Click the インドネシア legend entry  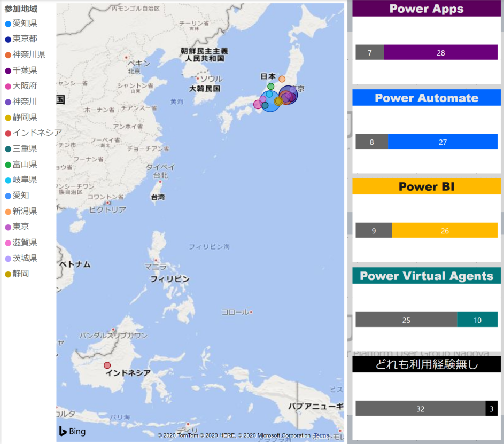(34, 133)
